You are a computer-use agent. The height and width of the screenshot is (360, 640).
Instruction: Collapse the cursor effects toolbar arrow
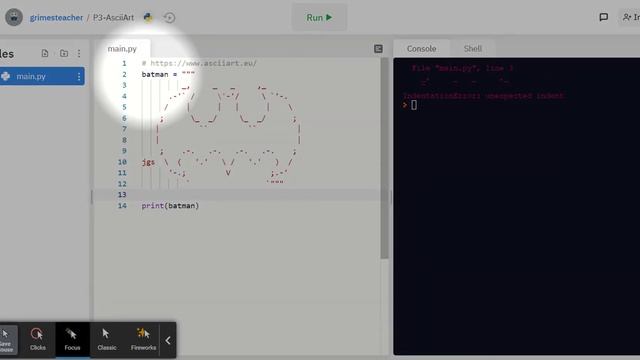(x=168, y=340)
